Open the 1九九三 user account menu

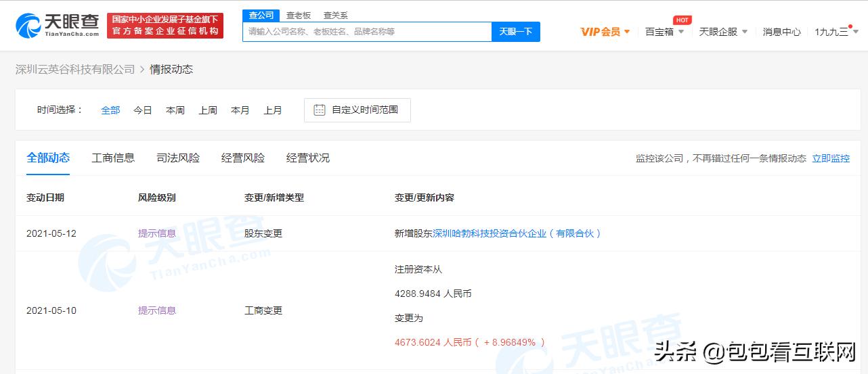tap(836, 32)
